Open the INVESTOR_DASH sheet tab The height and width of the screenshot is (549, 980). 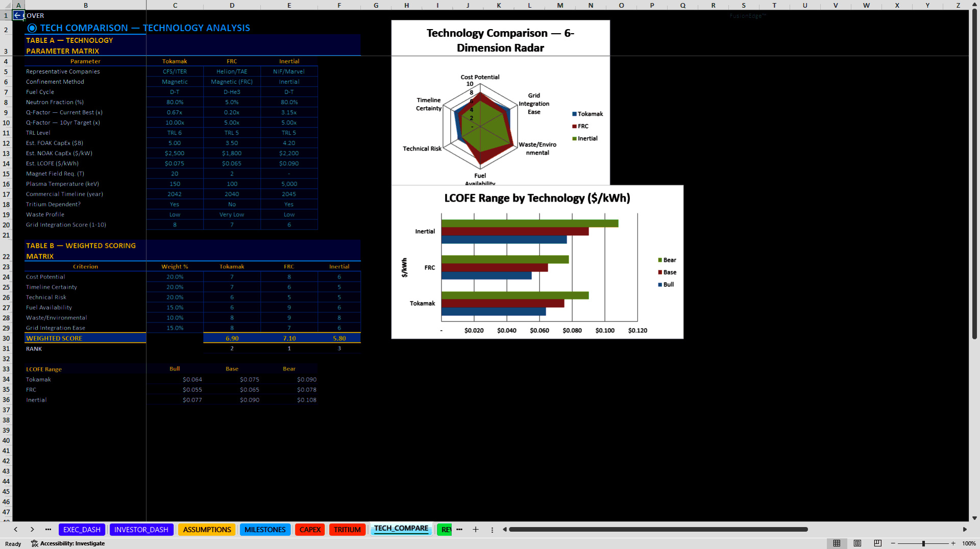pos(141,530)
